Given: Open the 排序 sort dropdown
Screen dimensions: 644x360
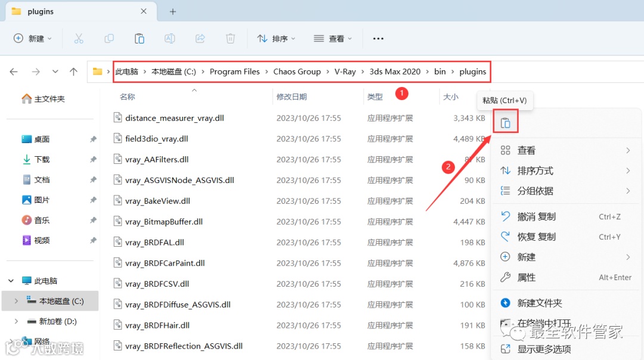Looking at the screenshot, I should click(x=277, y=39).
